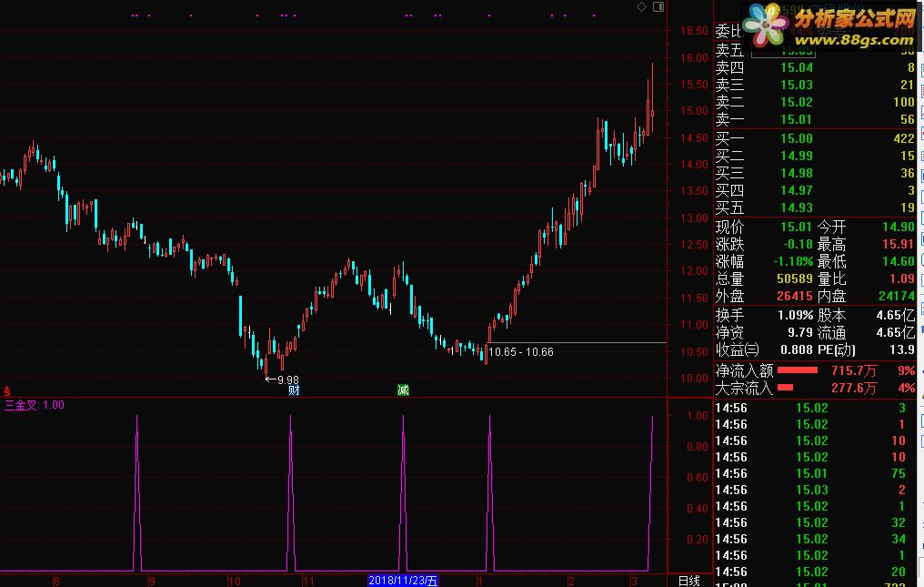
Task: Click the month 8 marker on time axis
Action: [x=56, y=582]
